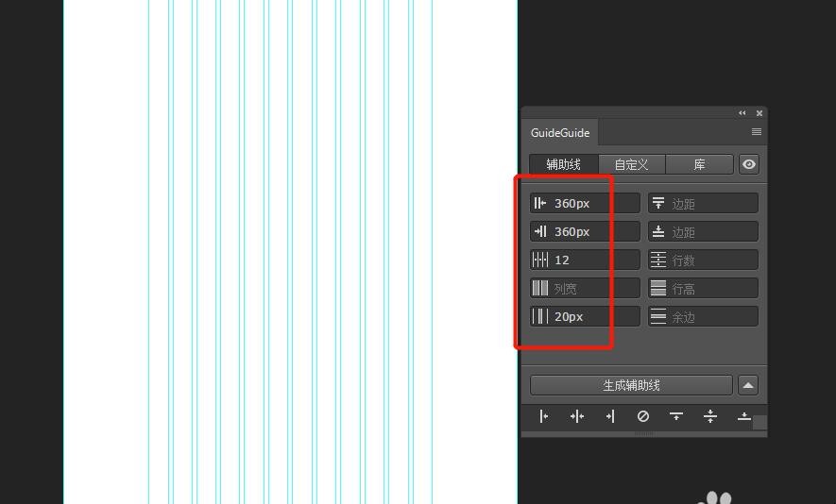Viewport: 836px width, 504px height.
Task: Add horizontal midpoint guide icon
Action: point(710,416)
